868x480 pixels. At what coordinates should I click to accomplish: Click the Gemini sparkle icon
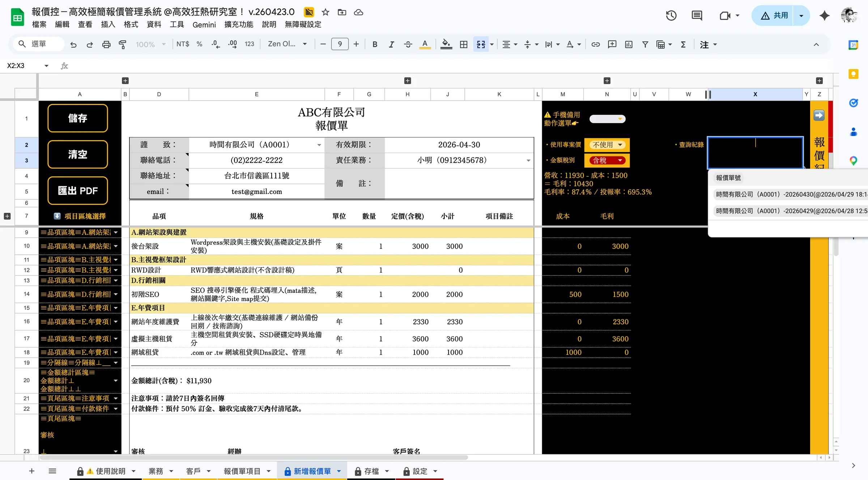coord(825,16)
